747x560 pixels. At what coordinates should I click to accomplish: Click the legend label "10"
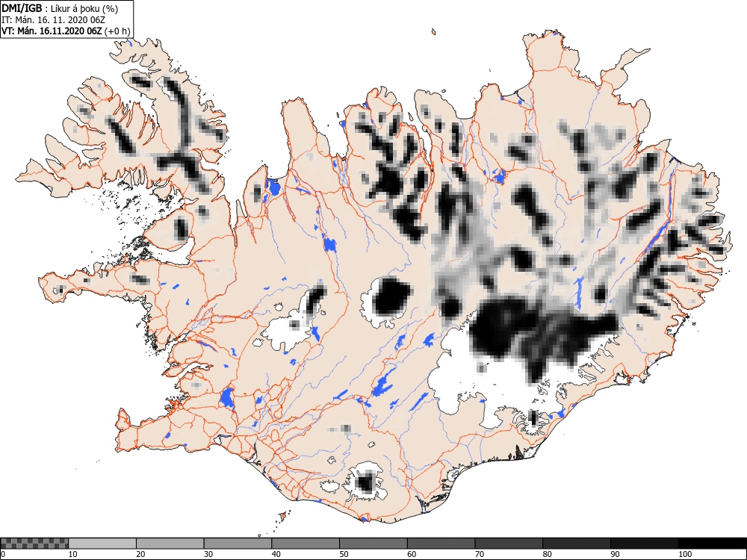[72, 554]
